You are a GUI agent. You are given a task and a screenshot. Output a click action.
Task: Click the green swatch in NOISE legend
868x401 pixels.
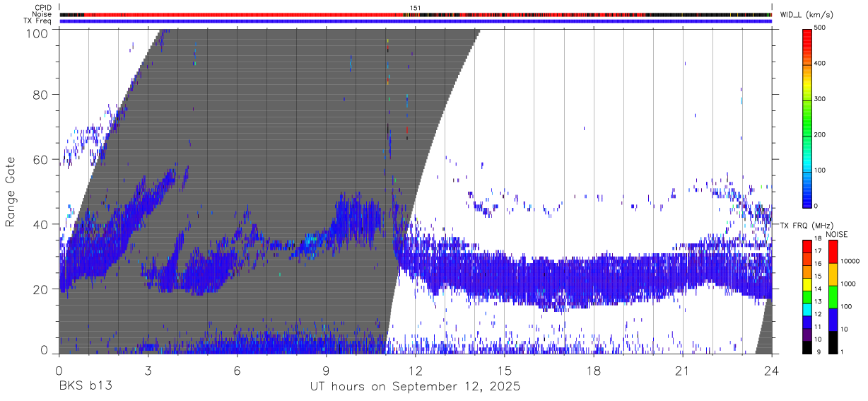[x=833, y=296]
